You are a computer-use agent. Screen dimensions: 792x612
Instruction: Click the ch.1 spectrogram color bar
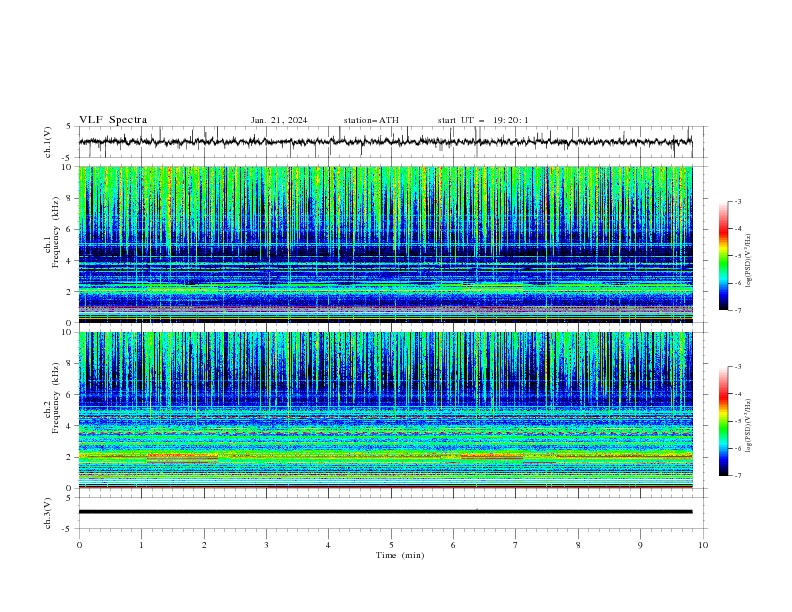[x=724, y=256]
